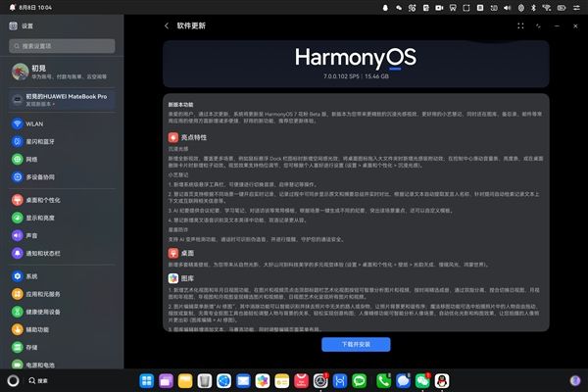Viewport: 588px width, 392px height.
Task: Click the 下载并安装 button
Action: [x=356, y=344]
